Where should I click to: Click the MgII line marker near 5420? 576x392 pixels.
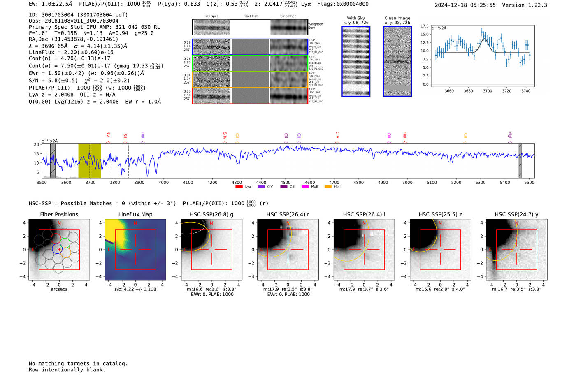tap(510, 137)
